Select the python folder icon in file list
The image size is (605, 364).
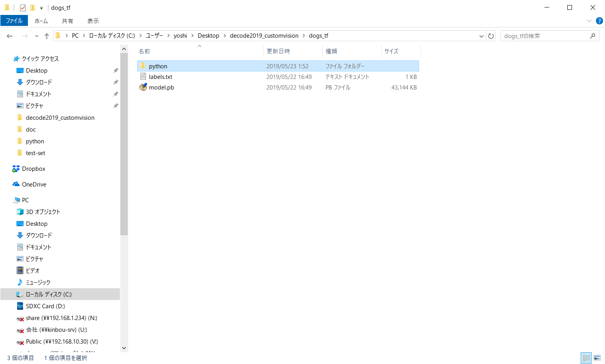coord(143,66)
